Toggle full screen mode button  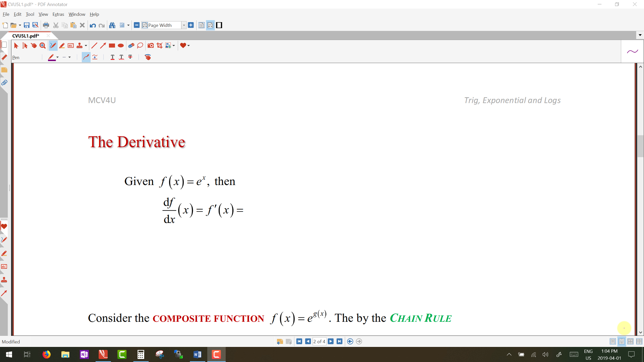[x=219, y=25]
